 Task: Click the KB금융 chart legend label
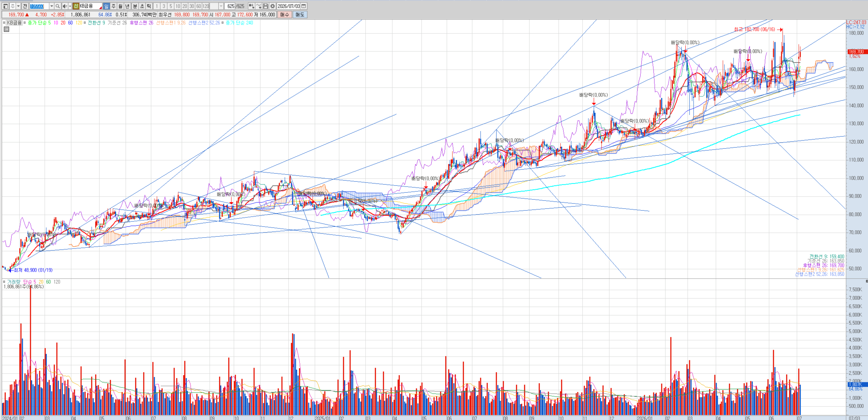coord(14,22)
